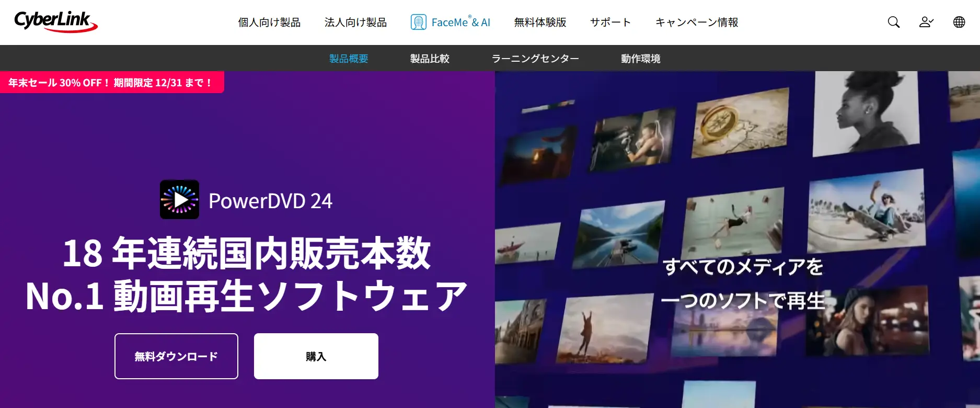
Task: Click the No.1 動画再生ソフトウェア headline
Action: 246,296
